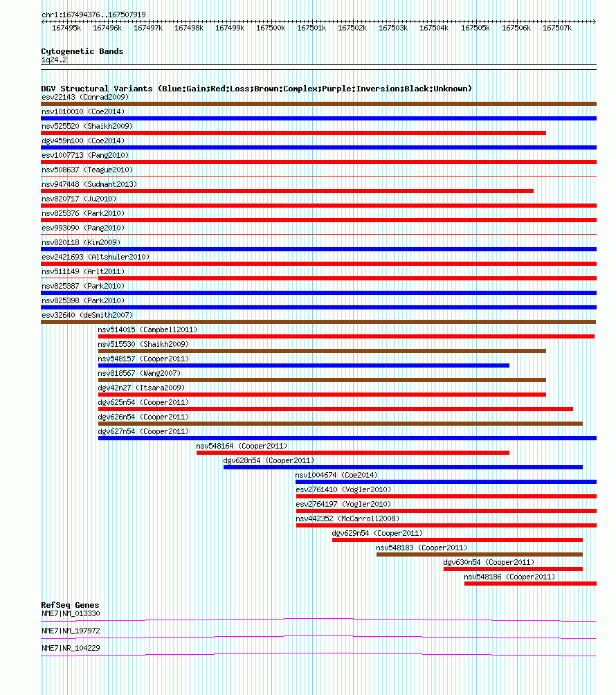Image resolution: width=616 pixels, height=695 pixels.
Task: Click the blue bar below dgv628n54
Action: point(403,468)
